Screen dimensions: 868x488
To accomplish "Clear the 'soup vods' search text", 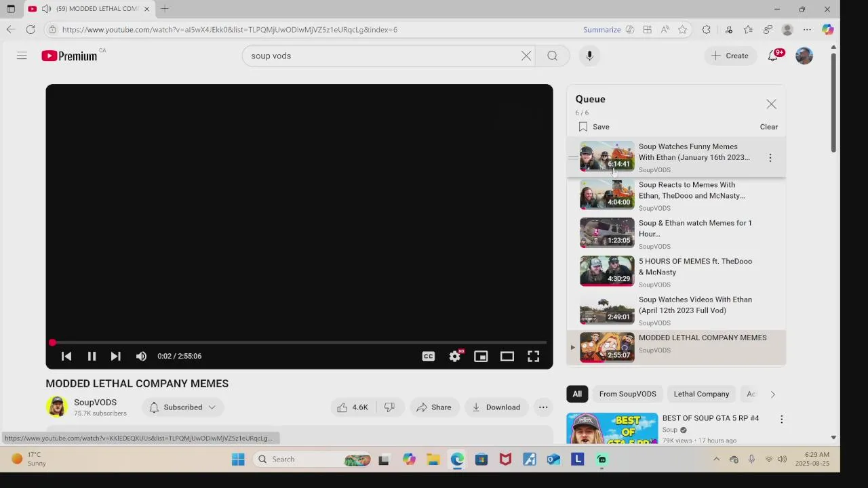I will tap(526, 56).
